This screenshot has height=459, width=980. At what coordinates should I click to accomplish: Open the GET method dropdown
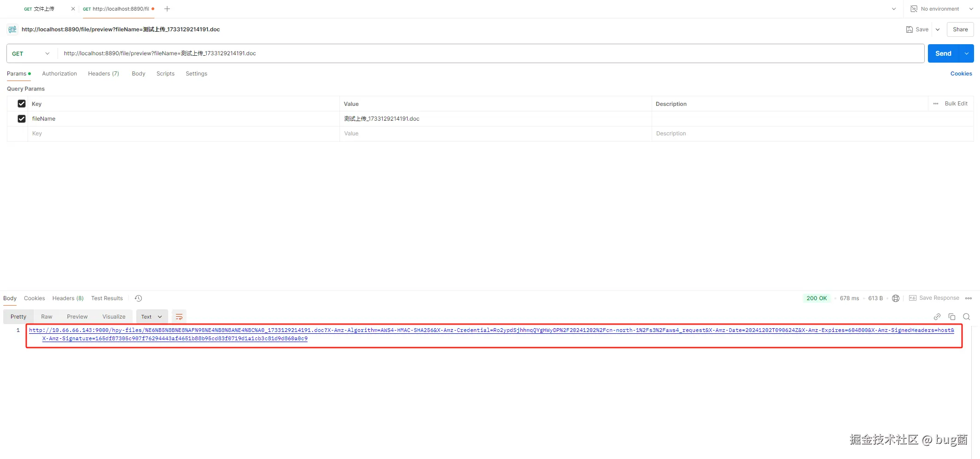(x=31, y=53)
